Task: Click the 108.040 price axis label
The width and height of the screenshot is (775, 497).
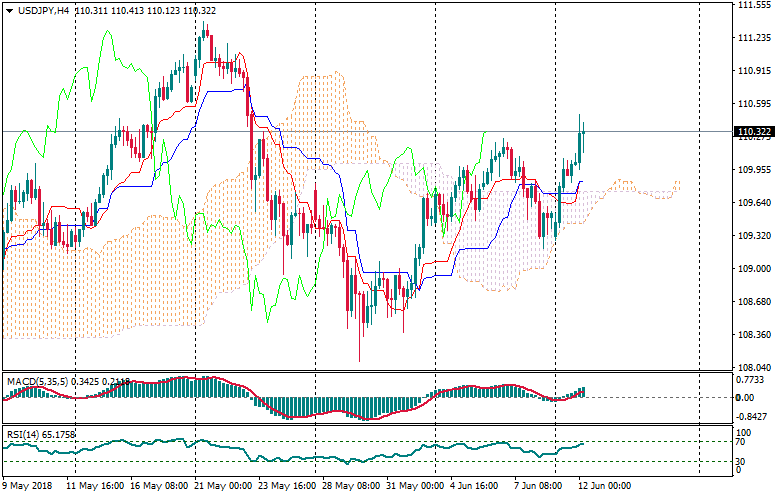Action: point(752,367)
